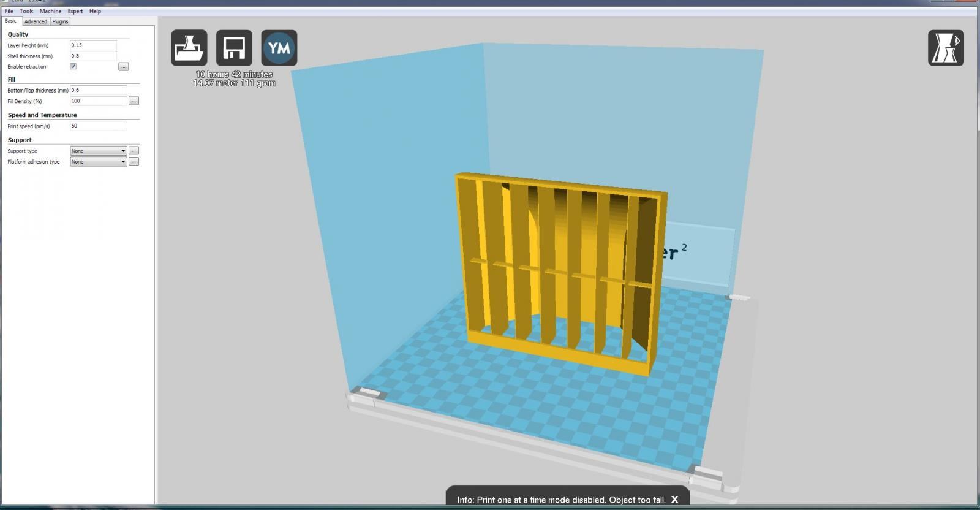Expand the Support type dropdown
Screen dimensions: 980x510
(98, 151)
